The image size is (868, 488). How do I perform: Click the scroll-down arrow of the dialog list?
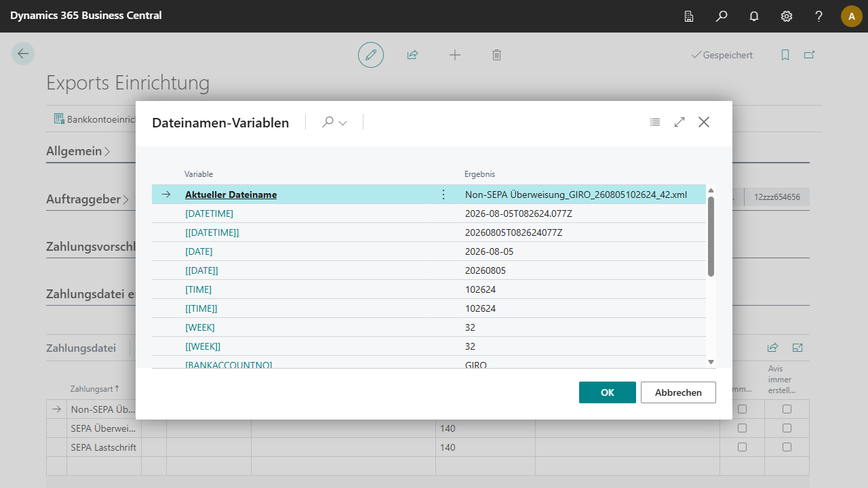[711, 362]
